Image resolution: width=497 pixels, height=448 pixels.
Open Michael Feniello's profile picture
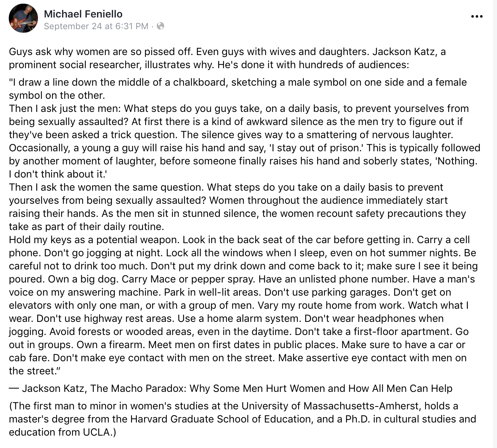[23, 18]
